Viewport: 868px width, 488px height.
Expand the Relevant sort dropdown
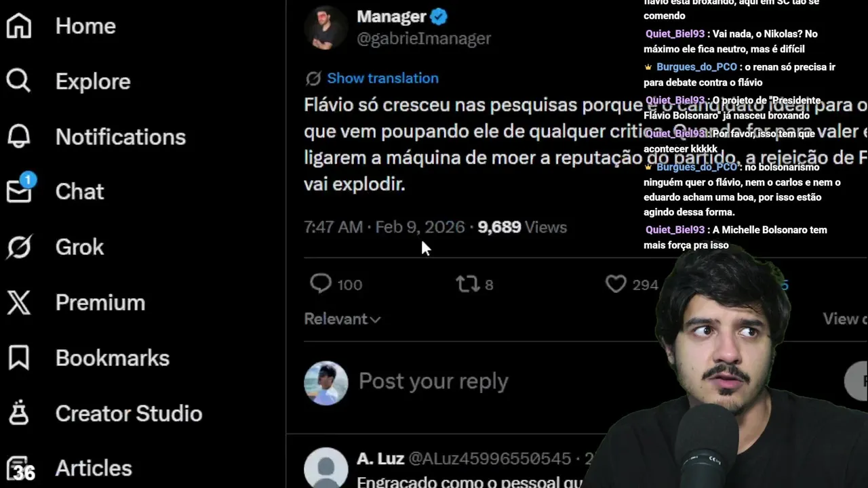click(342, 319)
